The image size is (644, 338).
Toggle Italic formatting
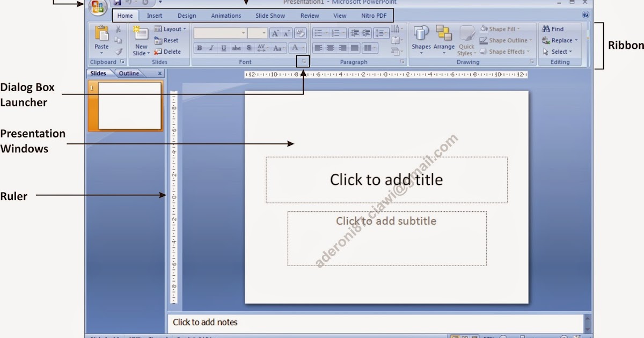click(211, 48)
